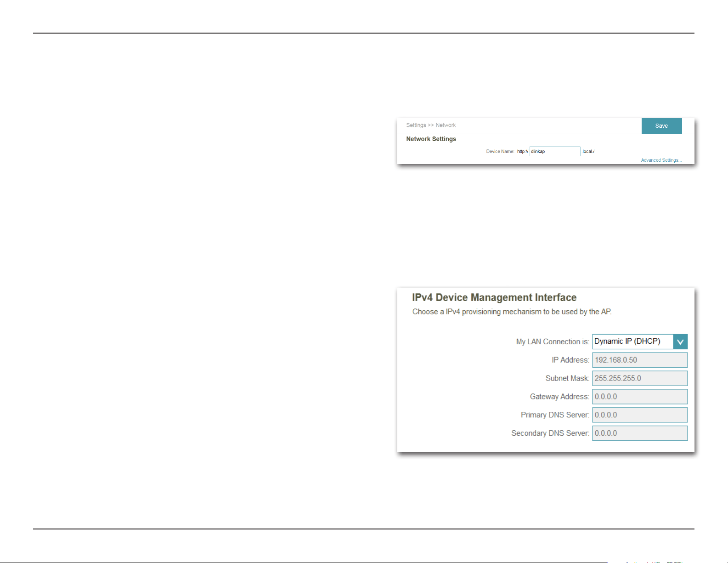Click the Device Name input field
This screenshot has height=563, width=728.
[555, 152]
